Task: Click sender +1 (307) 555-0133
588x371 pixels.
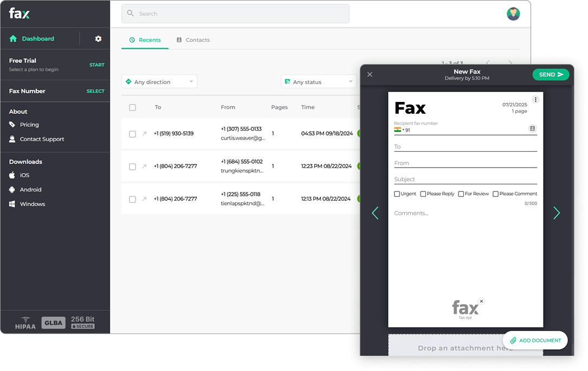Action: [x=241, y=129]
